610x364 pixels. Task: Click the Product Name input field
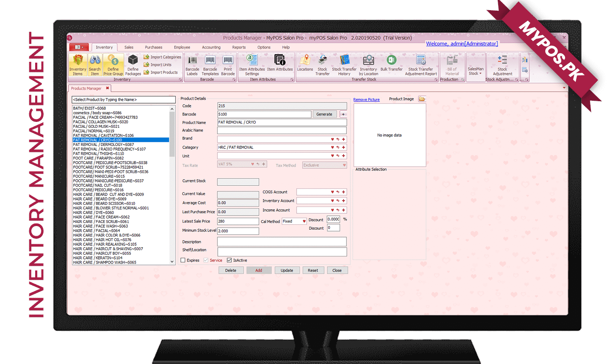pos(282,122)
